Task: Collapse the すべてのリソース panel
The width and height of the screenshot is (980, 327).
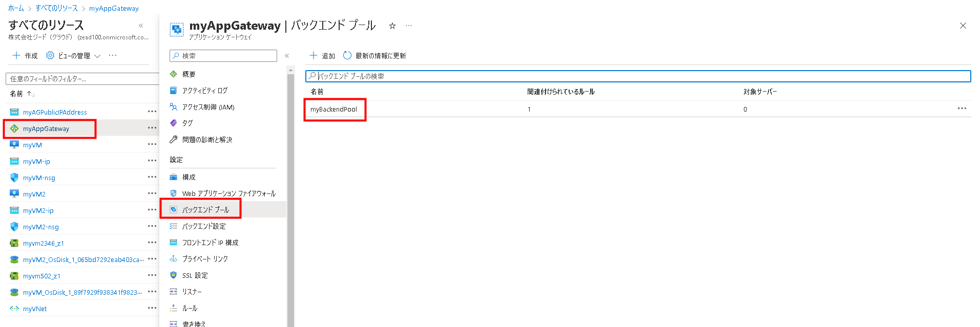Action: pos(141,26)
